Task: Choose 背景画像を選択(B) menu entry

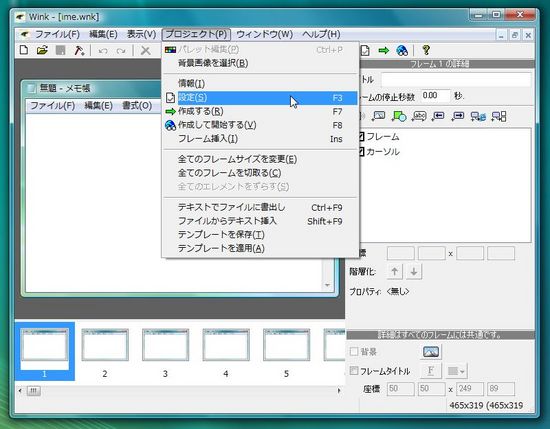Action: [x=260, y=63]
